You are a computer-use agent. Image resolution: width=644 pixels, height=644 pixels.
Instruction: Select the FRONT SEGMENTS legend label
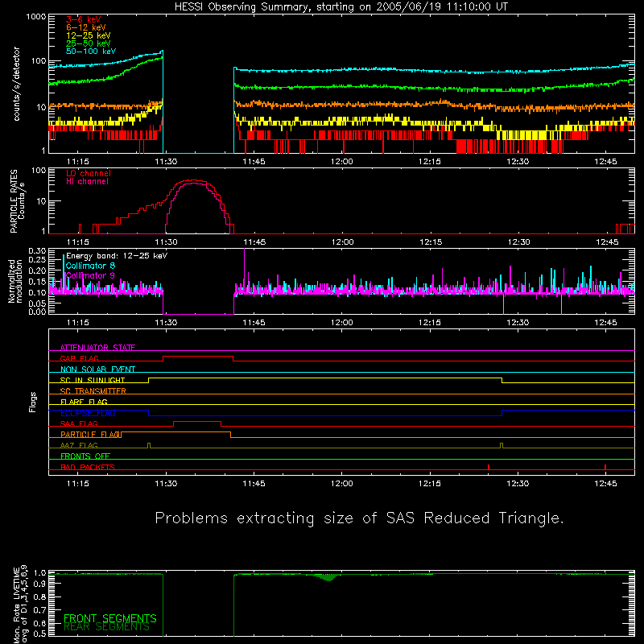[110, 618]
